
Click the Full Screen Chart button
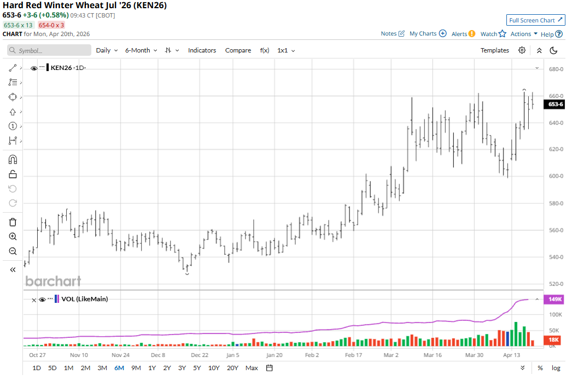(536, 20)
